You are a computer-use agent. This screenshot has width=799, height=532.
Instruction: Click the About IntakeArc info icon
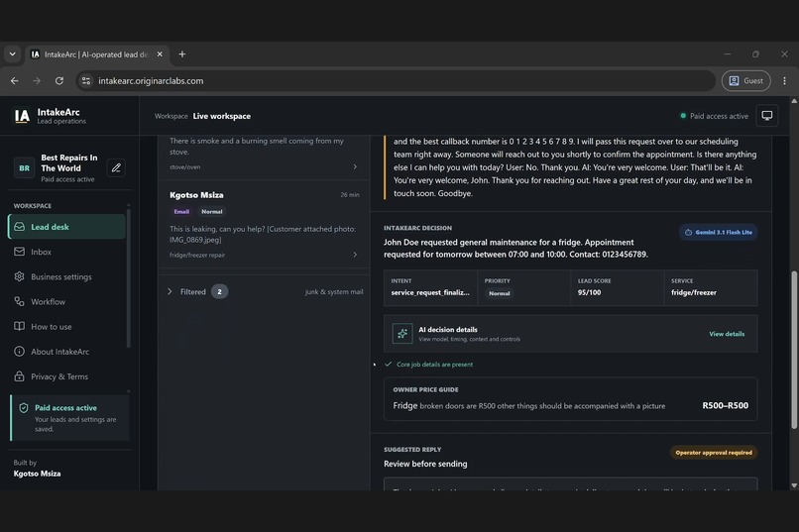coord(20,352)
